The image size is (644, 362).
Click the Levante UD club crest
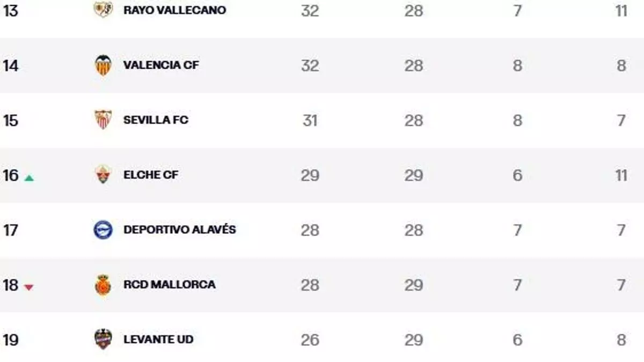coord(103,339)
